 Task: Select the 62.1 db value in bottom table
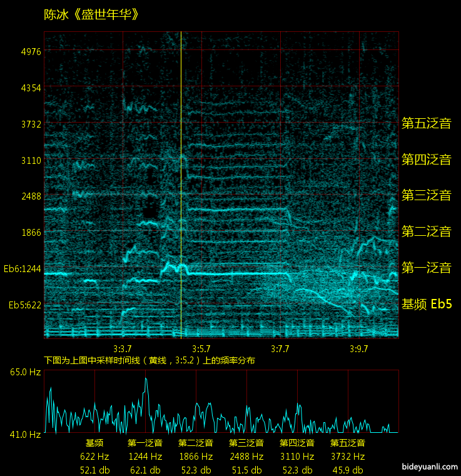[x=145, y=470]
